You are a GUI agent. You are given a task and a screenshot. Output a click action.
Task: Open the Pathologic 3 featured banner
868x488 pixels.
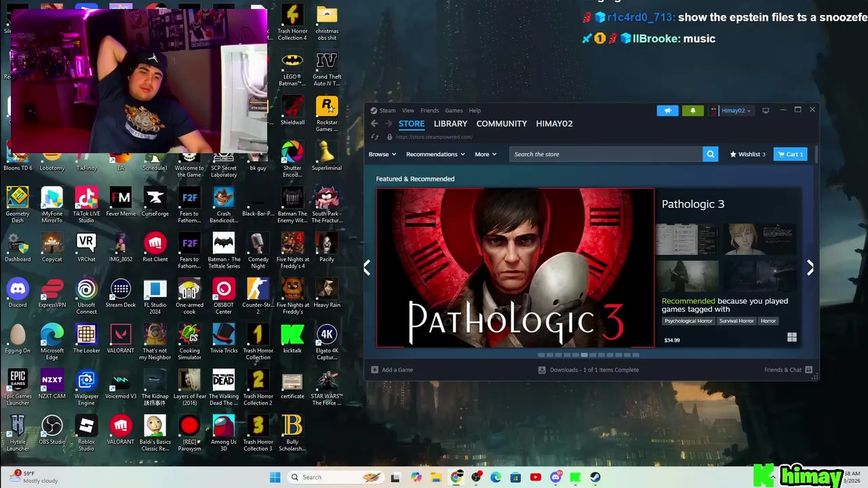(x=515, y=268)
